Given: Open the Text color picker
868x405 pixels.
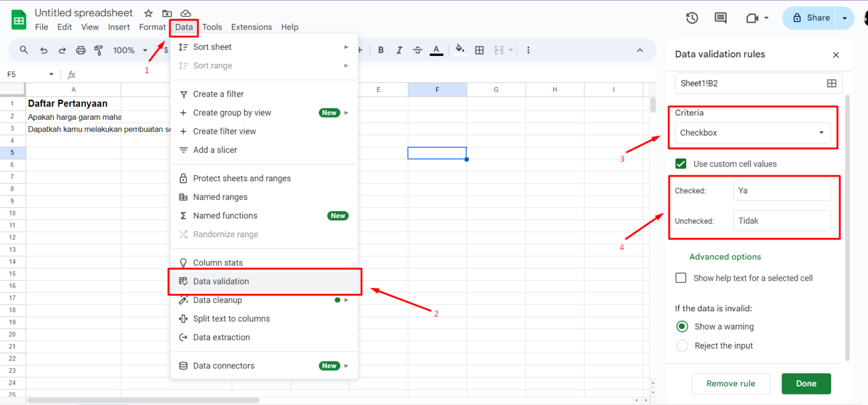Looking at the screenshot, I should coord(436,50).
